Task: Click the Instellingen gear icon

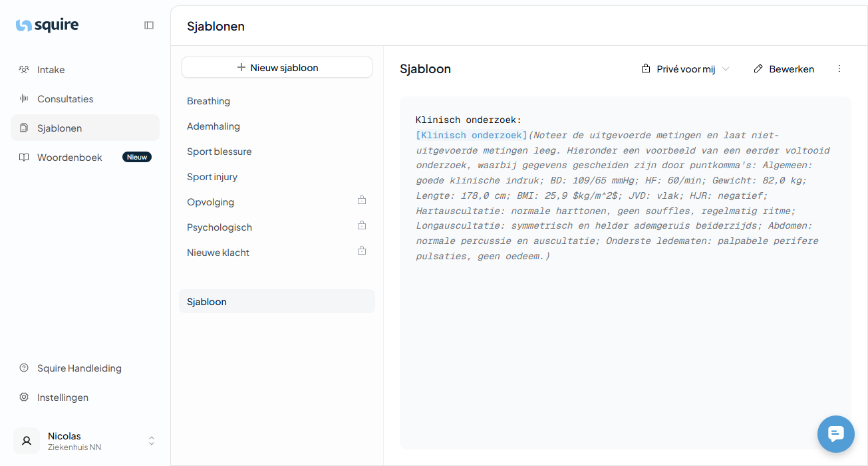Action: coord(24,398)
